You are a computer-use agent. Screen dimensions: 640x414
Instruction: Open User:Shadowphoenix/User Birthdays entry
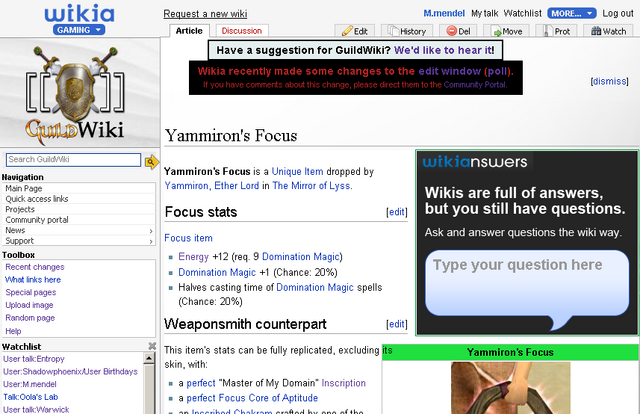tap(70, 372)
